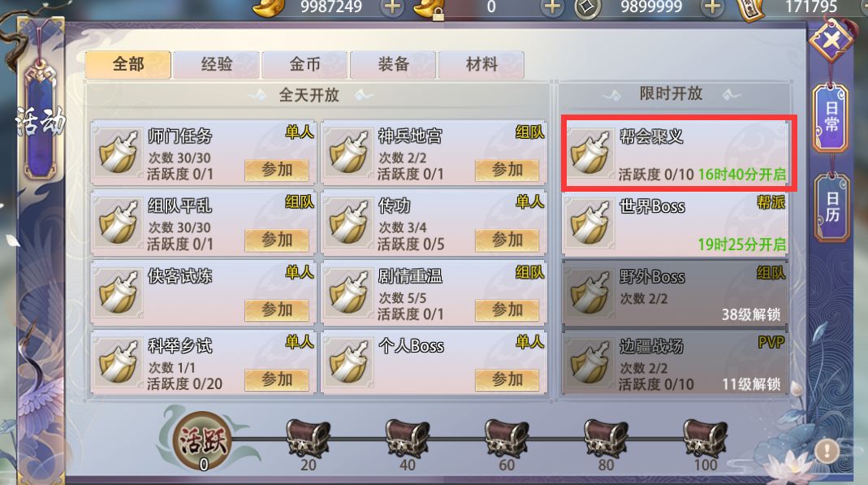Open the 100 activity reward chest
This screenshot has height=485, width=868.
(x=705, y=439)
